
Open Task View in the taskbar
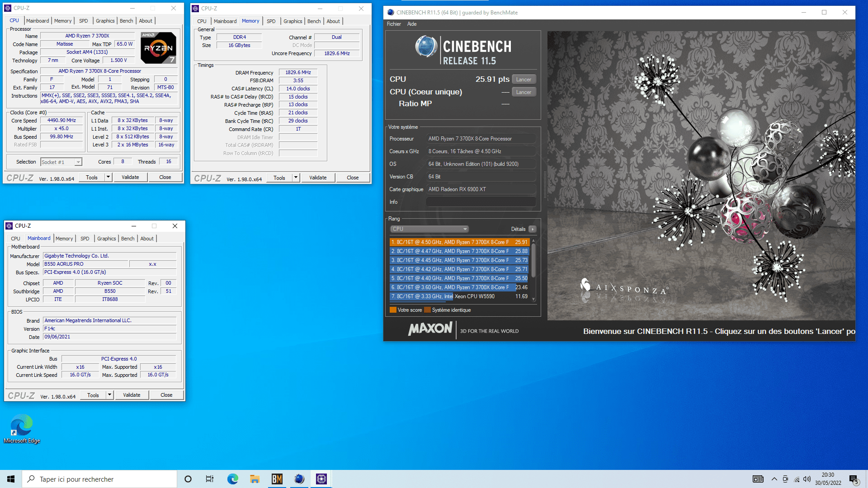(x=210, y=479)
